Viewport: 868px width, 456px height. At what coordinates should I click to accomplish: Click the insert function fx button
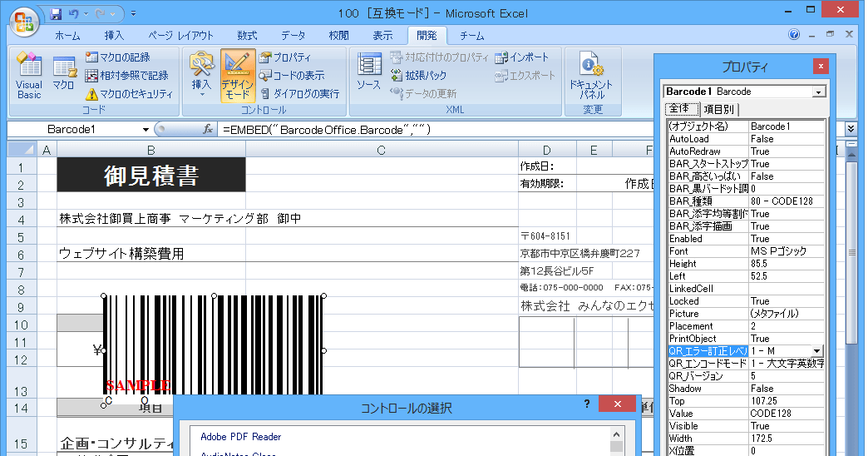click(208, 130)
